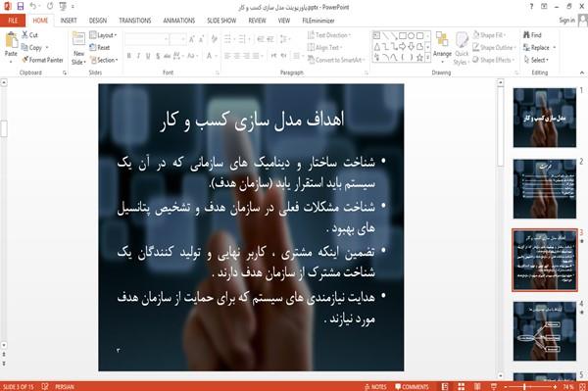588x391 pixels.
Task: Click the Redo icon
Action: (50, 7)
